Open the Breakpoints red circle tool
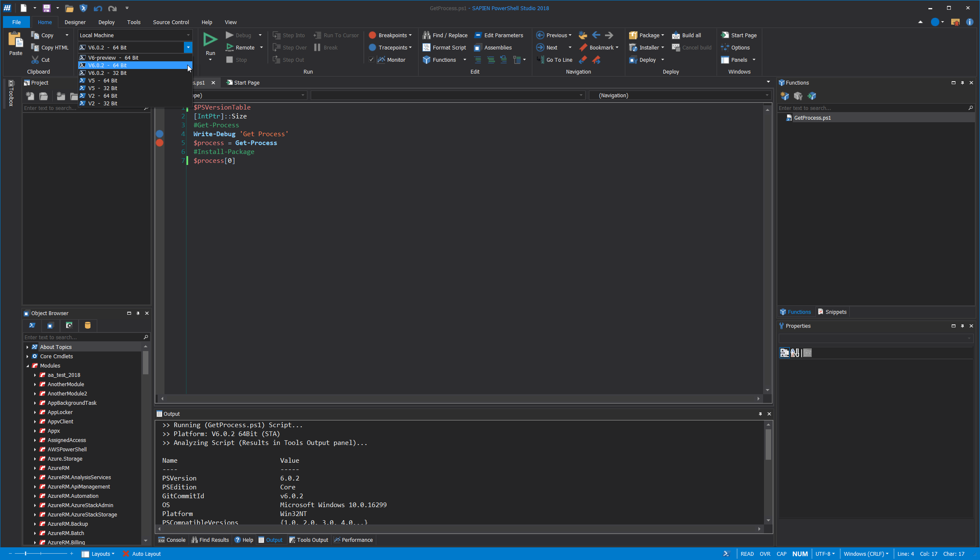The width and height of the screenshot is (980, 560). 372,35
